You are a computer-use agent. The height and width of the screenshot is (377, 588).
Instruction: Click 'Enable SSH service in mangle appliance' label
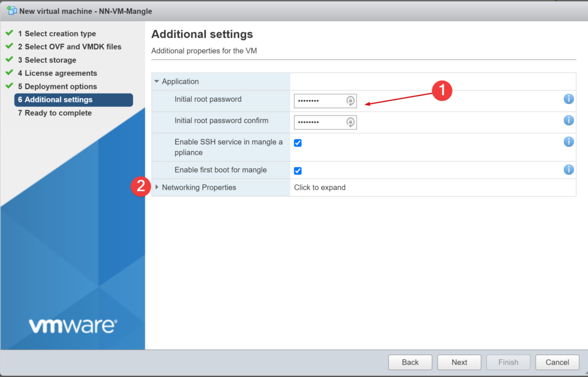[x=229, y=147]
